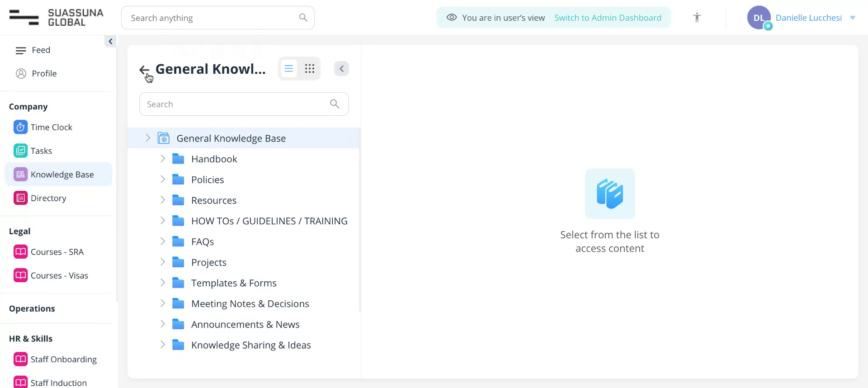Open Profile from the sidebar
The width and height of the screenshot is (868, 388).
coord(44,74)
